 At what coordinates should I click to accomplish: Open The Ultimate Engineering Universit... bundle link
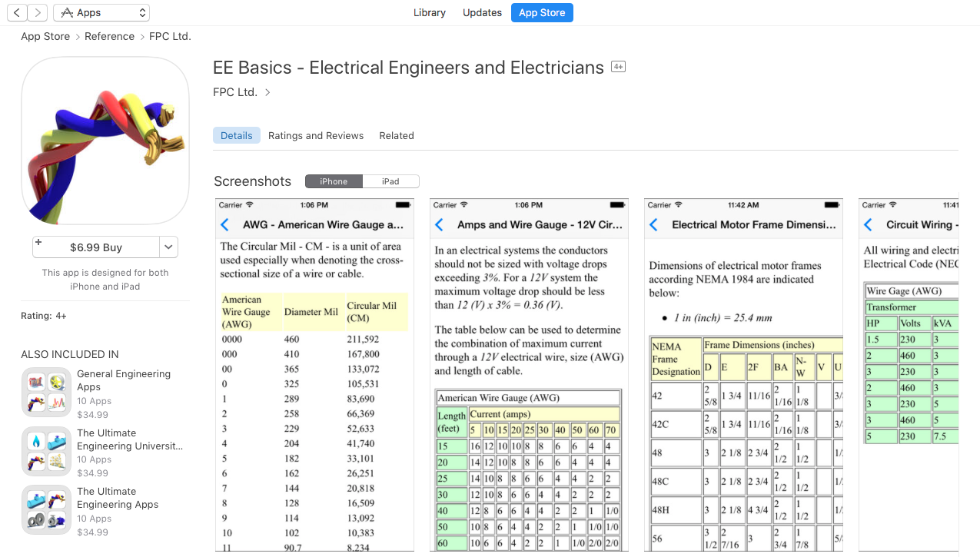click(130, 439)
